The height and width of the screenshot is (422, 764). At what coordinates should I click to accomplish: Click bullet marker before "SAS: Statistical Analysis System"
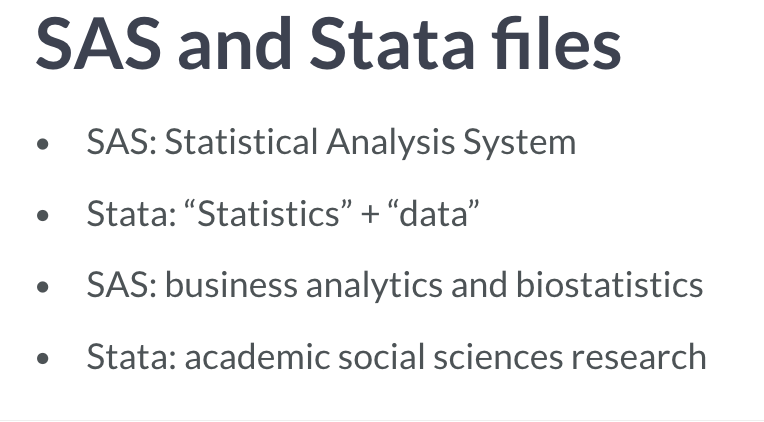click(x=43, y=144)
